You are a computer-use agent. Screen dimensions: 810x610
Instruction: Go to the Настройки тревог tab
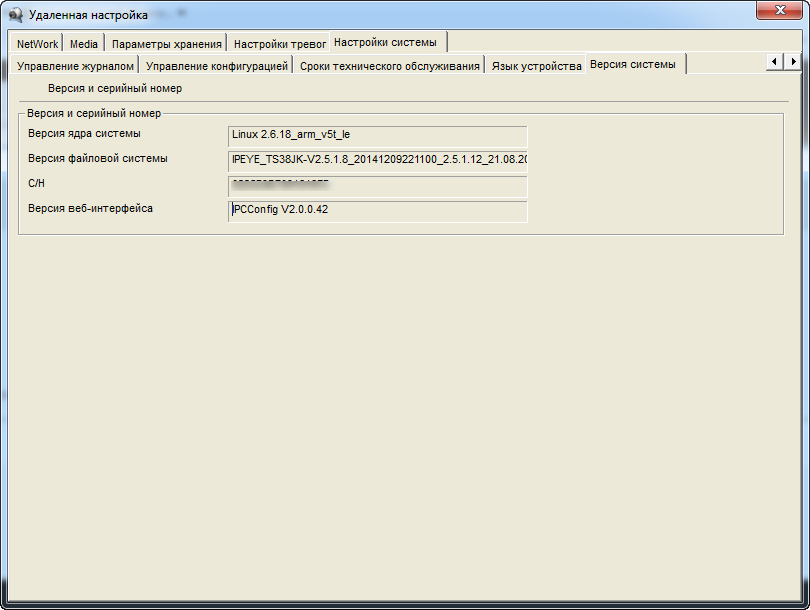coord(279,44)
